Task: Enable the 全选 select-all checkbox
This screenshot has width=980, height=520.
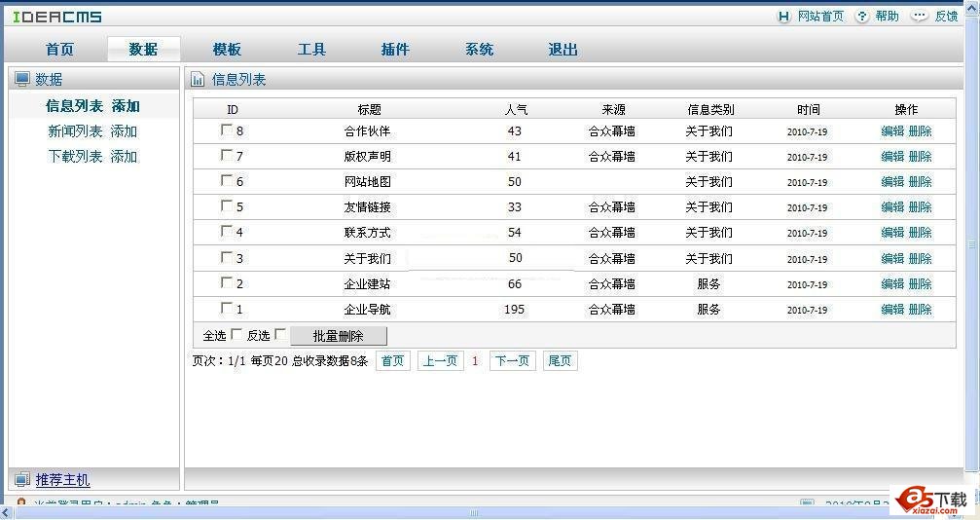Action: (x=236, y=335)
